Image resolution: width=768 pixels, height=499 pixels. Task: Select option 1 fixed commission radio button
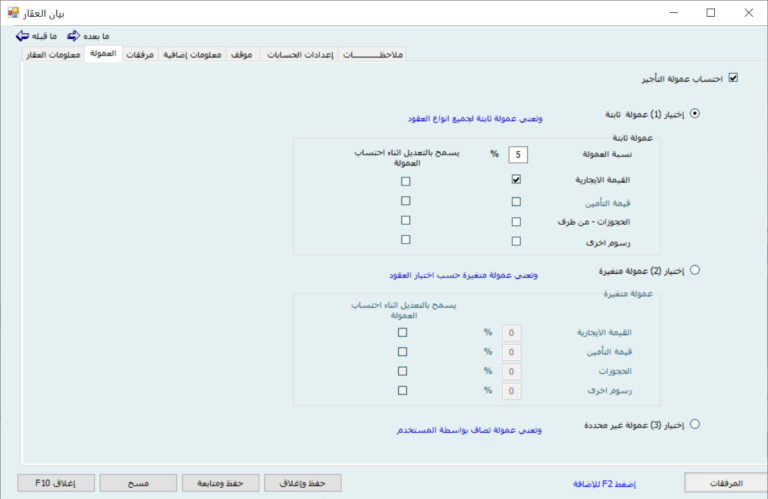(695, 114)
